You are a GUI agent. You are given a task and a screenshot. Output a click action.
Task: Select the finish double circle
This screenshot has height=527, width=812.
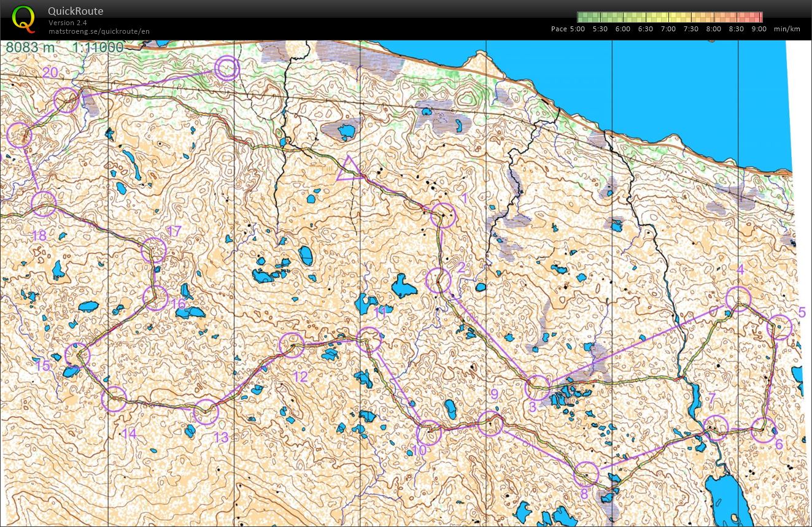pos(226,68)
